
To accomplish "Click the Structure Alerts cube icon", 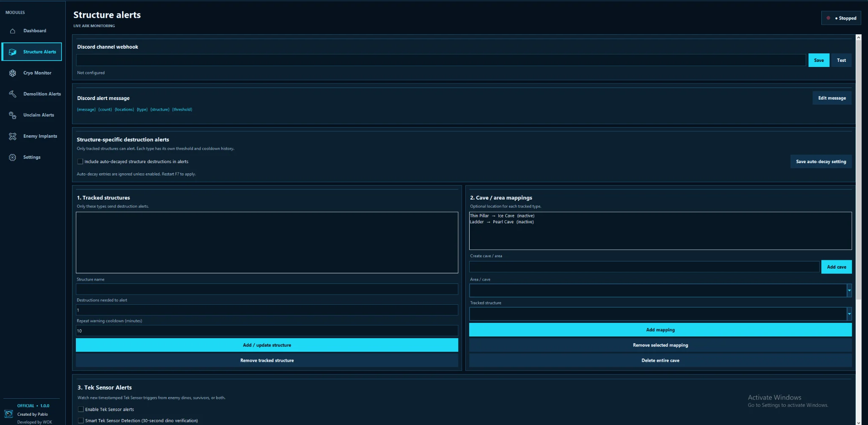I will [x=13, y=52].
